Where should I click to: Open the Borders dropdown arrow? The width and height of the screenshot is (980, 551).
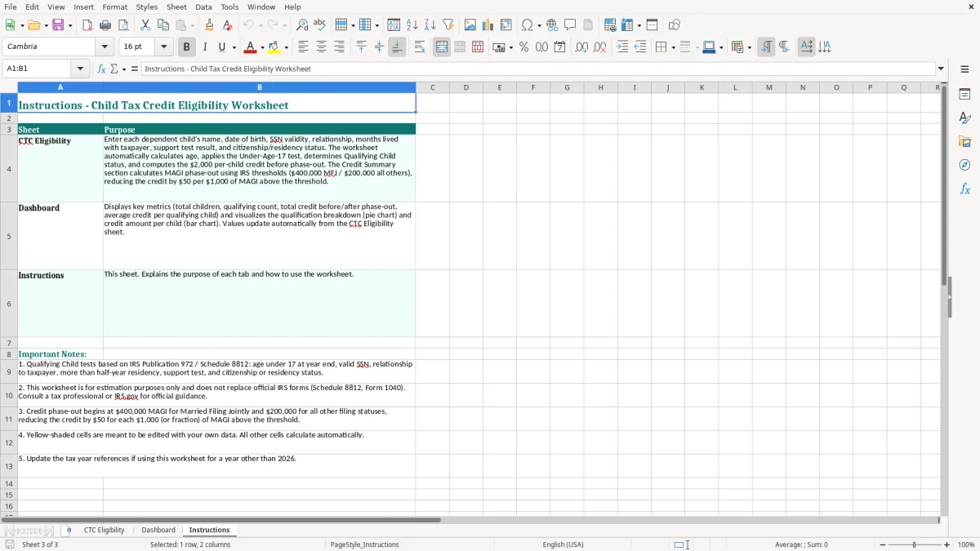tap(672, 47)
